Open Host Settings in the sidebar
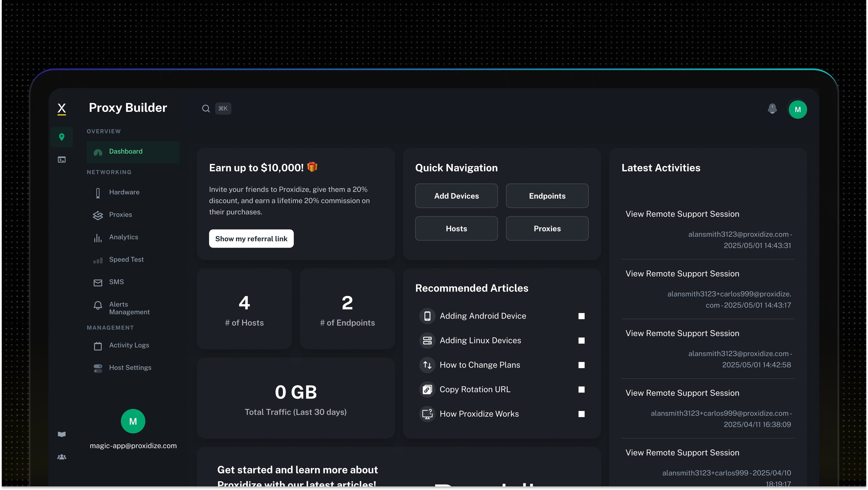The image size is (868, 490). point(133,368)
